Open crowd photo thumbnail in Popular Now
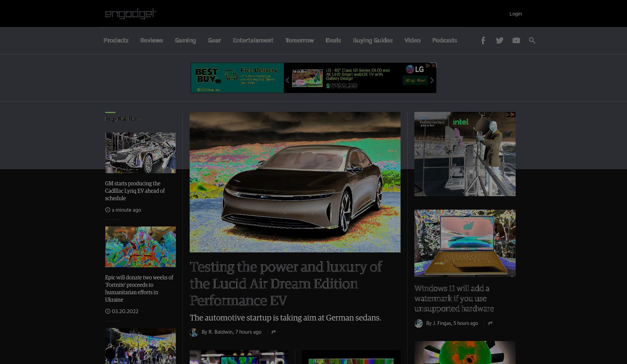Image resolution: width=627 pixels, height=364 pixels. click(140, 346)
